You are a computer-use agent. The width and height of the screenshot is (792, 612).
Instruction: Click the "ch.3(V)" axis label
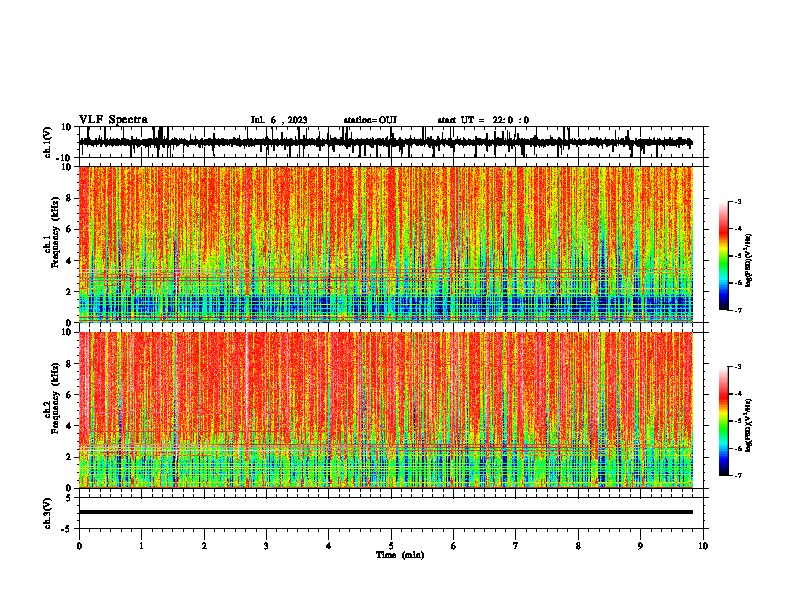[47, 514]
